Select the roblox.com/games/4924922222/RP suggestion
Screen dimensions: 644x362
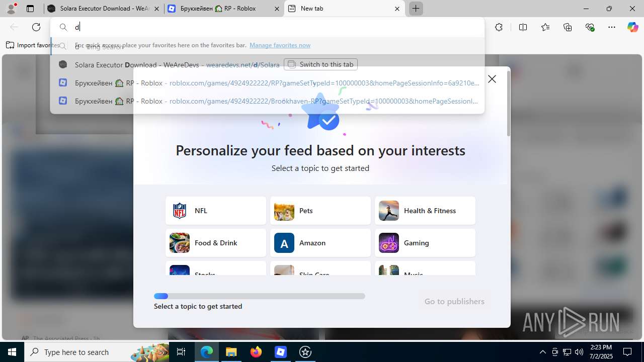[x=267, y=83]
